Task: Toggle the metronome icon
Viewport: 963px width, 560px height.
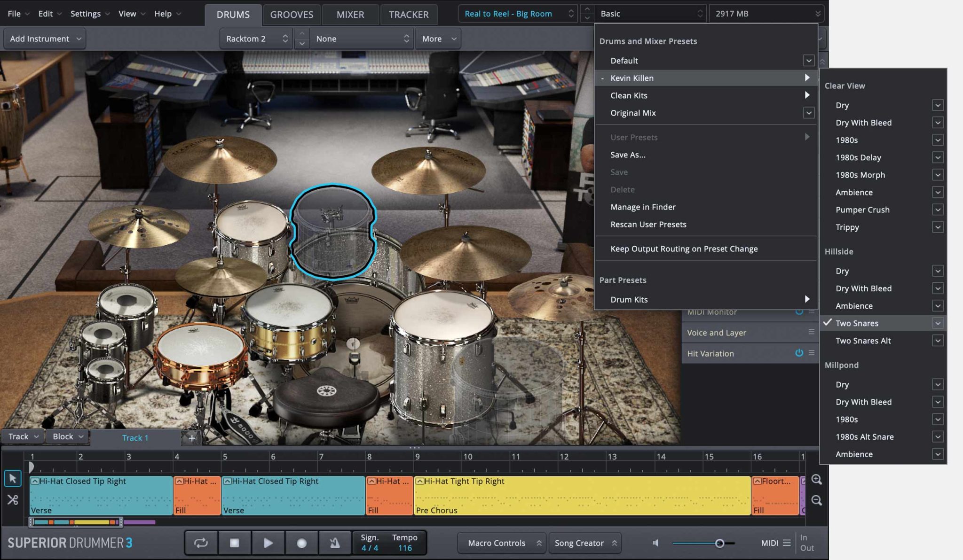Action: (x=335, y=543)
